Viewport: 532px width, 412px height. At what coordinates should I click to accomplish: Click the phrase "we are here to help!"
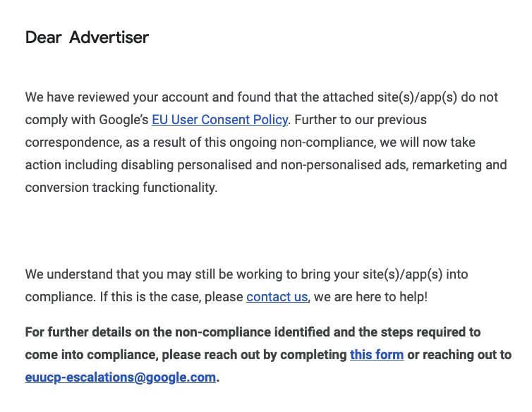pyautogui.click(x=370, y=297)
